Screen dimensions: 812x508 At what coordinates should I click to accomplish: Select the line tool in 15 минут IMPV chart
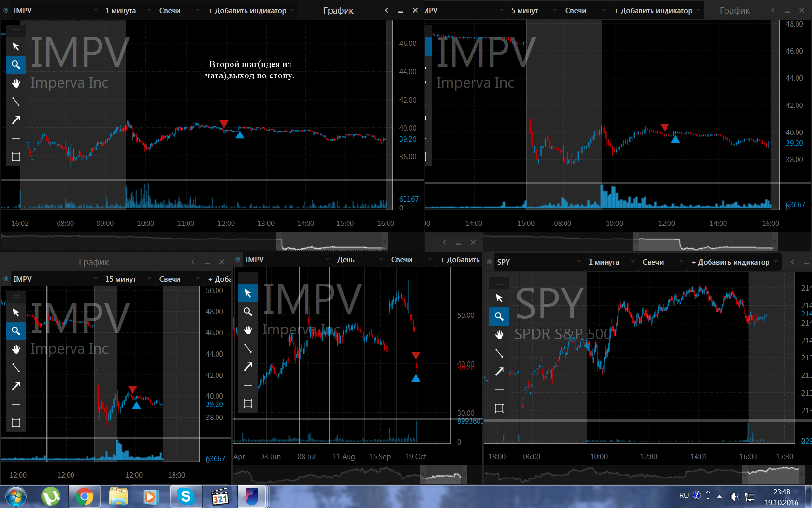(x=16, y=368)
